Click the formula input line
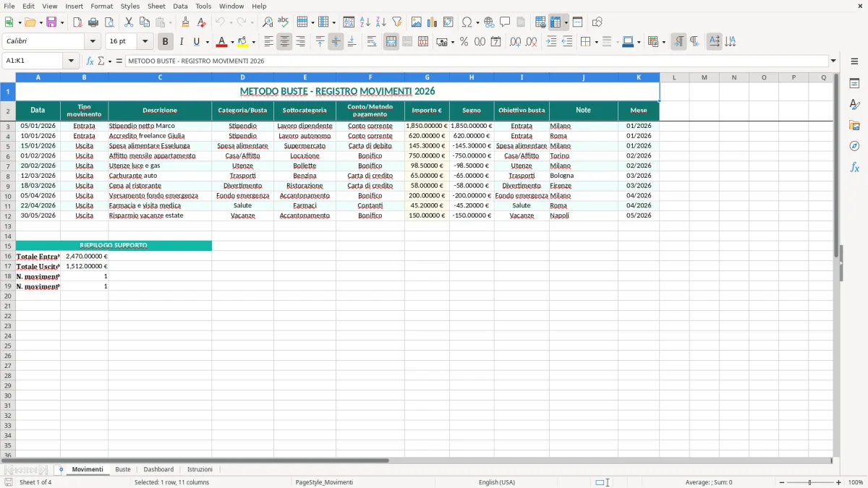 click(x=476, y=61)
